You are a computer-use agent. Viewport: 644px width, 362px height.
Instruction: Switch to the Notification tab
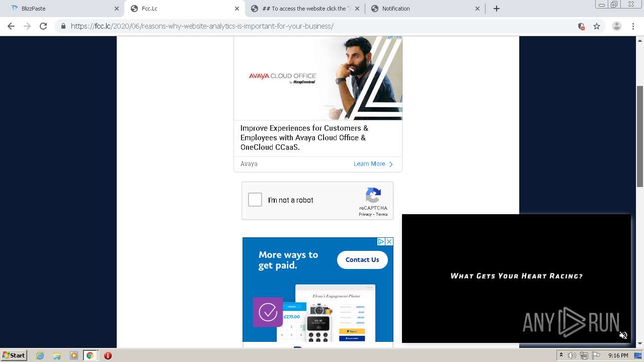pyautogui.click(x=425, y=9)
